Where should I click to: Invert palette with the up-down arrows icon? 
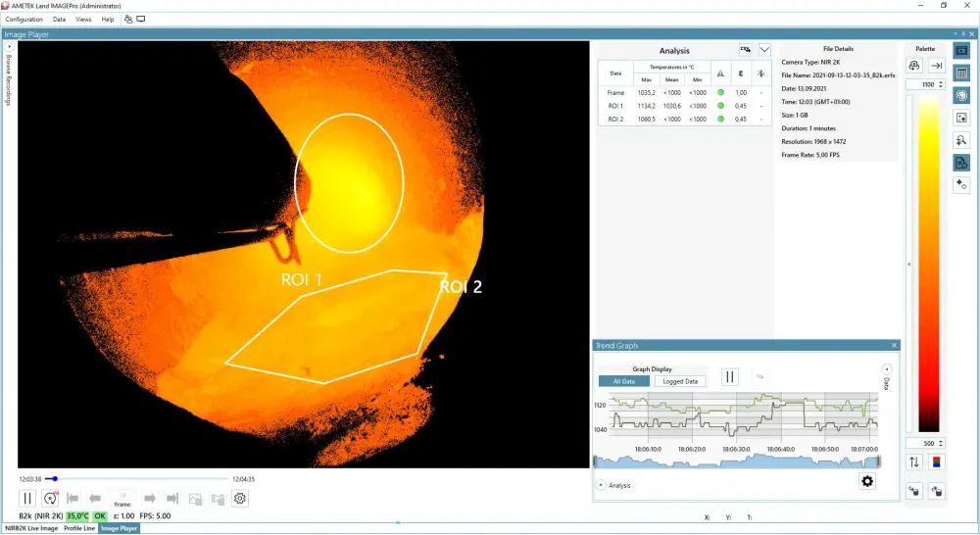pyautogui.click(x=914, y=462)
